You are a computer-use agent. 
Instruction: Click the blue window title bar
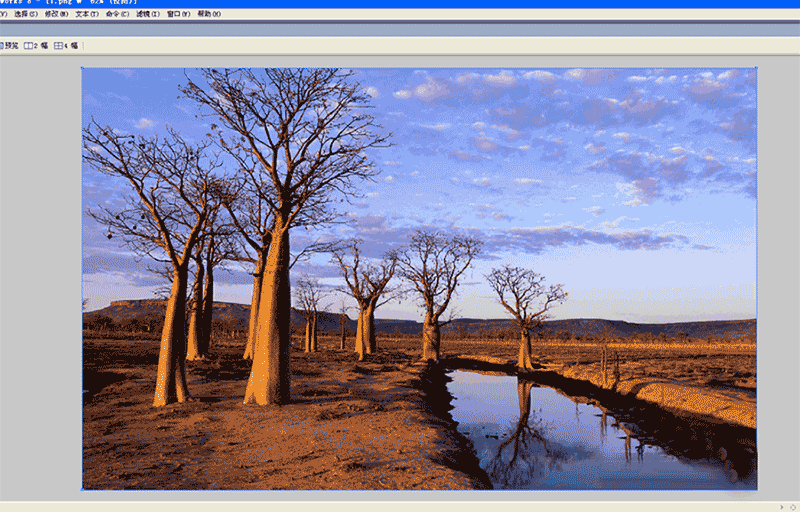400,4
